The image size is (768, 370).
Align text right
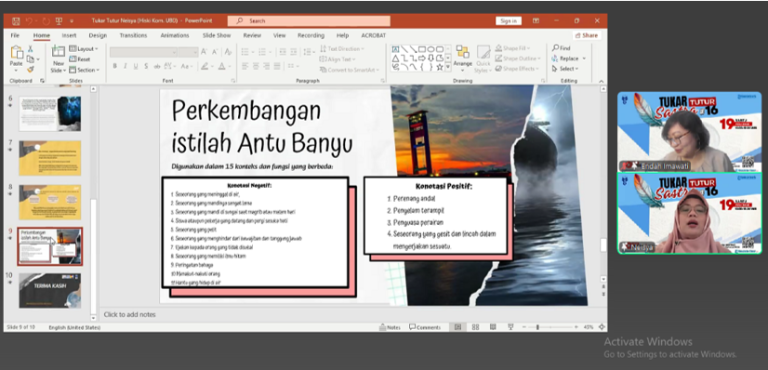point(266,66)
